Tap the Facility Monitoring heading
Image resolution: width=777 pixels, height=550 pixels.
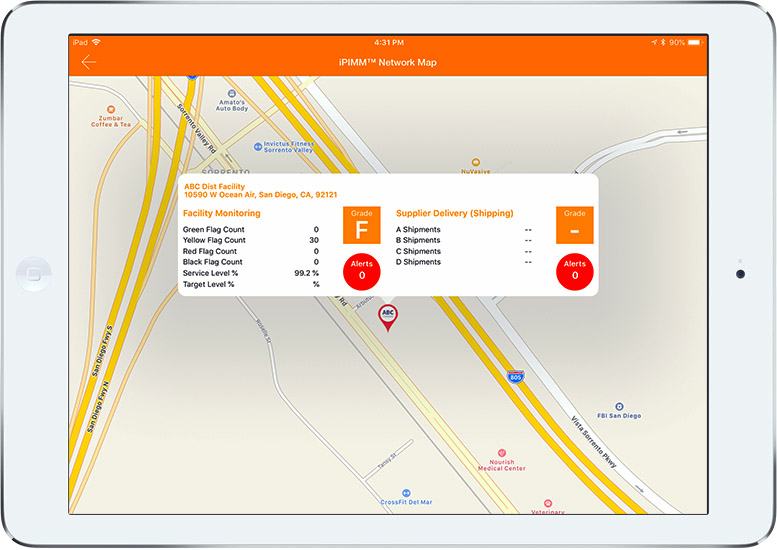222,213
